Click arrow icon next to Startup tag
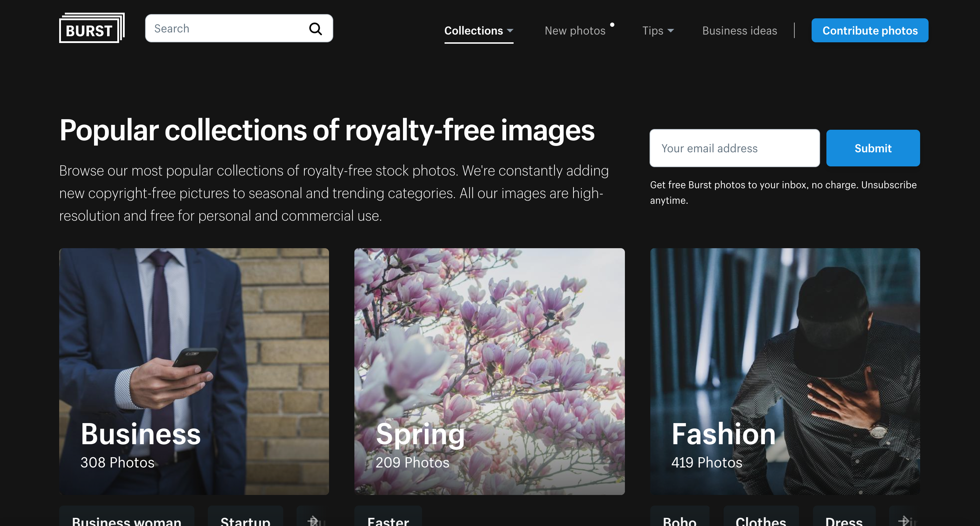Screen dimensions: 980x526 (313, 520)
